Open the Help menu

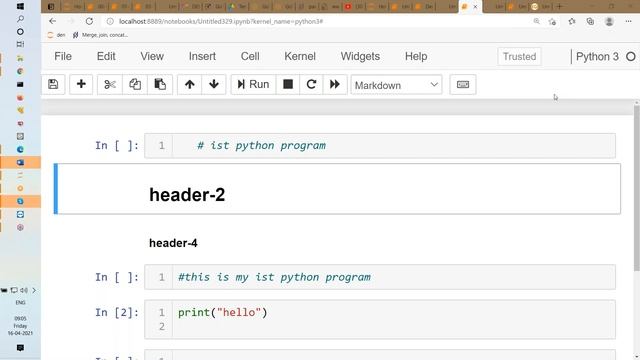(x=416, y=56)
